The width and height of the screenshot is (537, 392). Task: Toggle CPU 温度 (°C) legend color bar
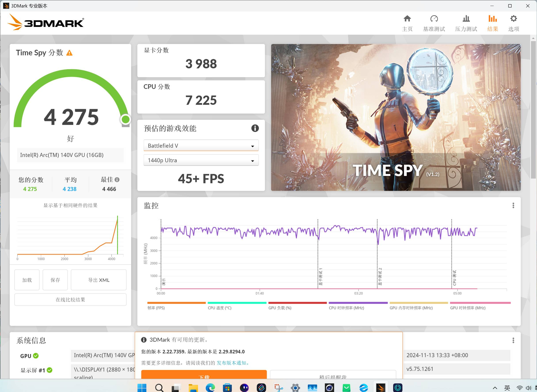[237, 303]
